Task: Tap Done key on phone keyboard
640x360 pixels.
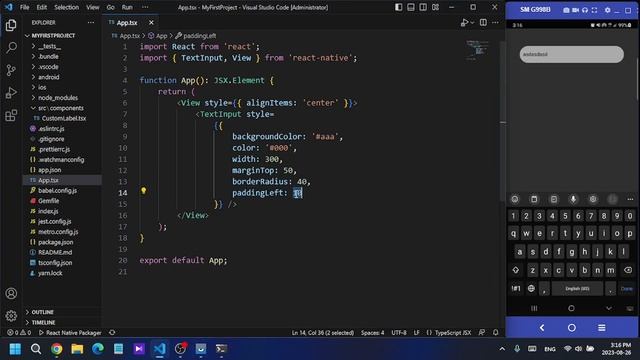Action: (627, 289)
